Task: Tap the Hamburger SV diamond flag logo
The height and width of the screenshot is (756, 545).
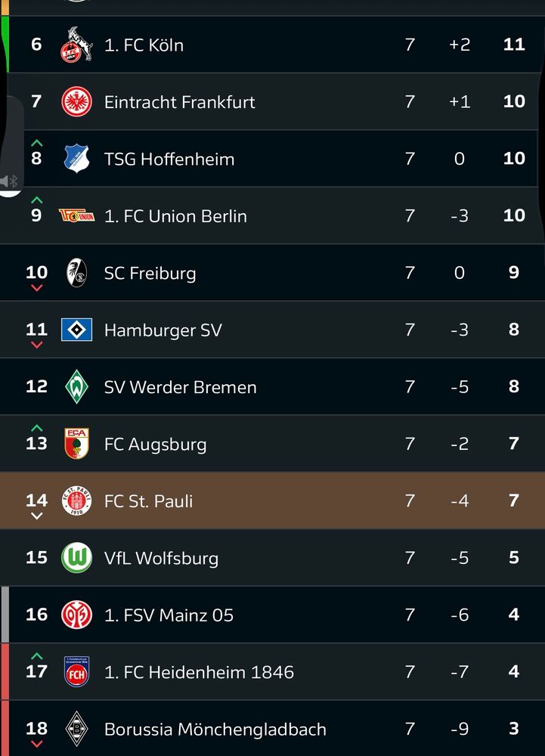Action: point(76,330)
